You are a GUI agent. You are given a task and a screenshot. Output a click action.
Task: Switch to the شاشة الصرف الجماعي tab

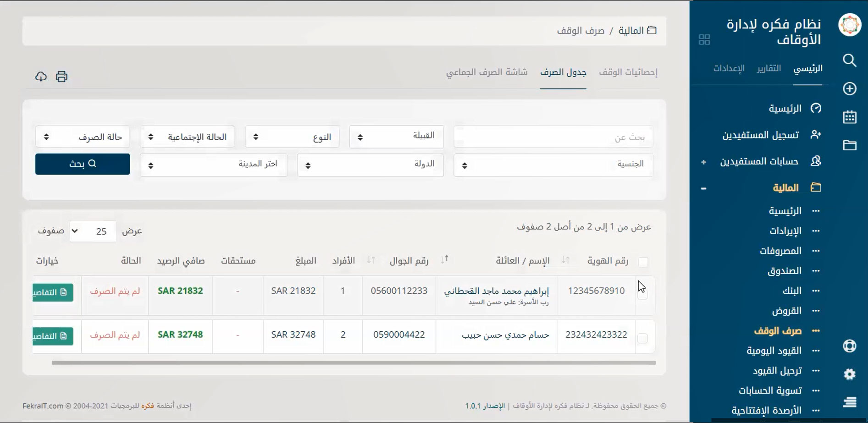487,72
